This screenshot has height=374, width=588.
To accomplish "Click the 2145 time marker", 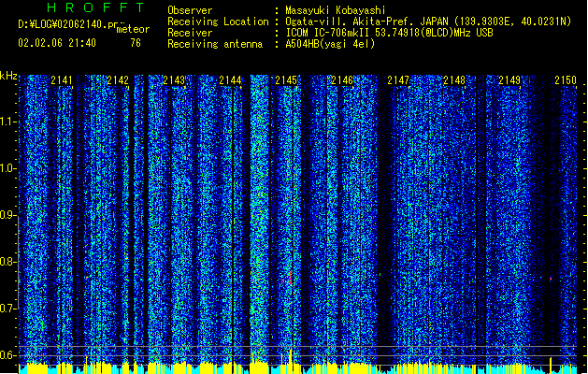I will coord(286,80).
